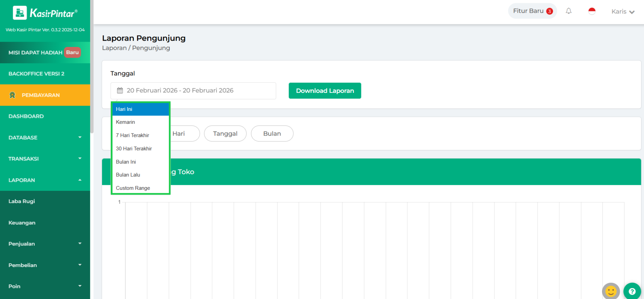Open the Karis account dropdown

[x=623, y=11]
